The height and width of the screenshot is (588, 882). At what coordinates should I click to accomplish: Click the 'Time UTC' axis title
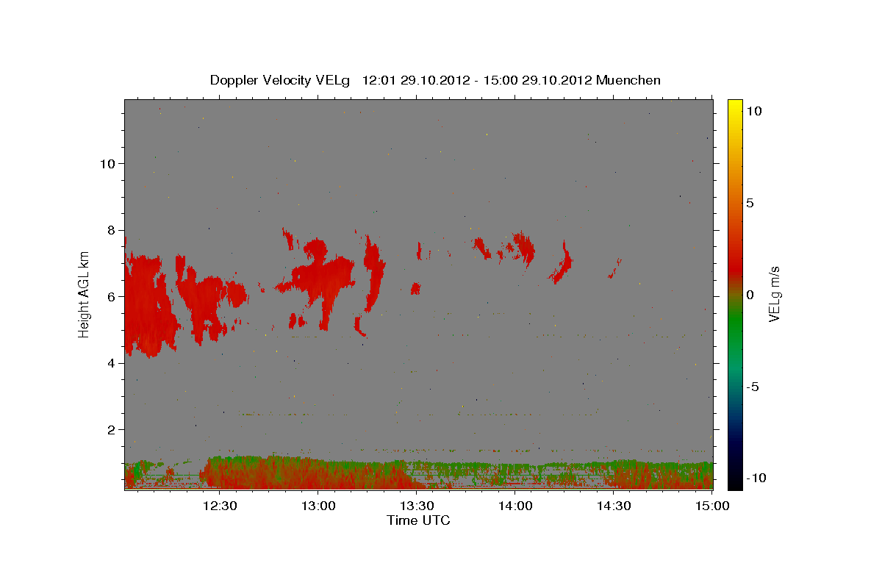(x=418, y=520)
